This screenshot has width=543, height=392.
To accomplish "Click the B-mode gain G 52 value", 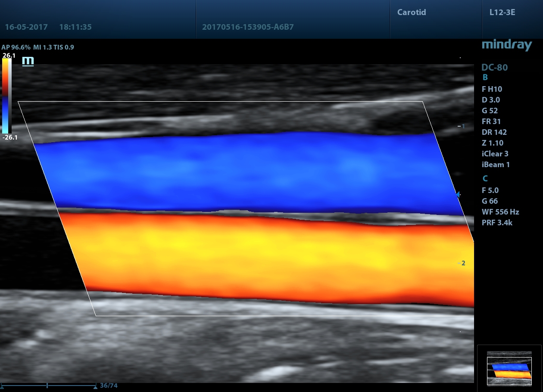I will pos(490,111).
